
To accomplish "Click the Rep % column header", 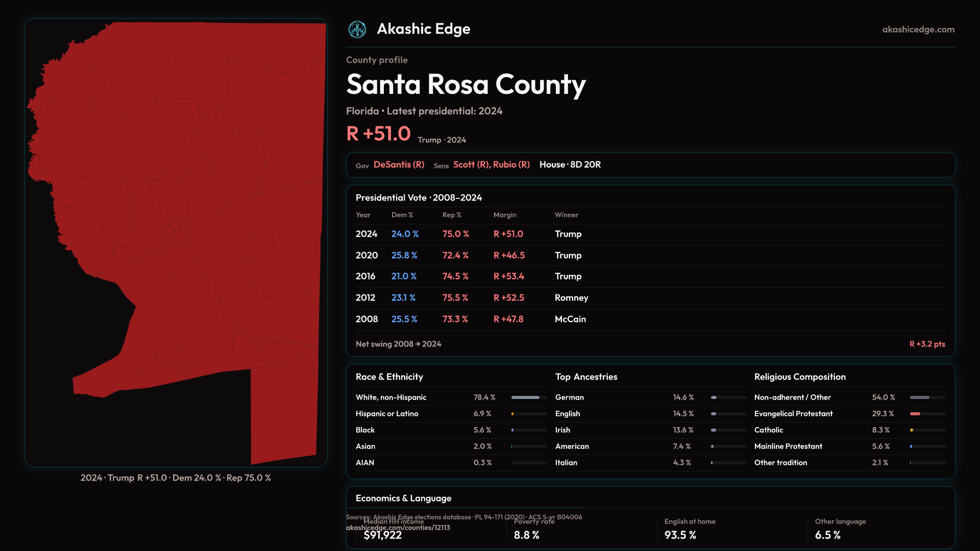I will (452, 215).
